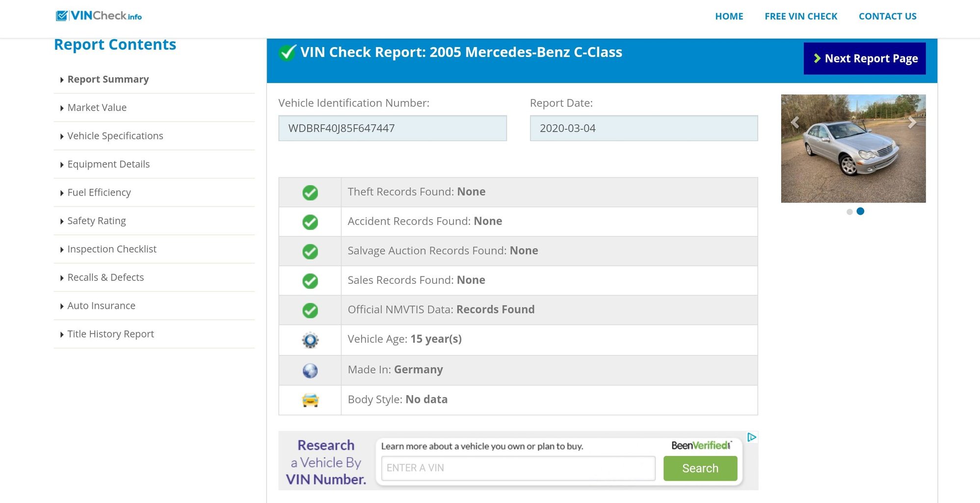Show previous vehicle photo with left arrow

pyautogui.click(x=795, y=122)
